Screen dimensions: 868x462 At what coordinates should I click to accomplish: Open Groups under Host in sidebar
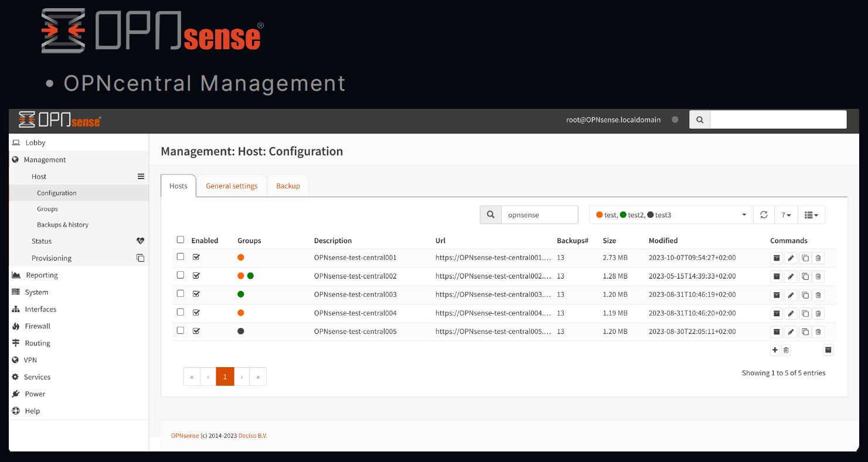click(79, 209)
